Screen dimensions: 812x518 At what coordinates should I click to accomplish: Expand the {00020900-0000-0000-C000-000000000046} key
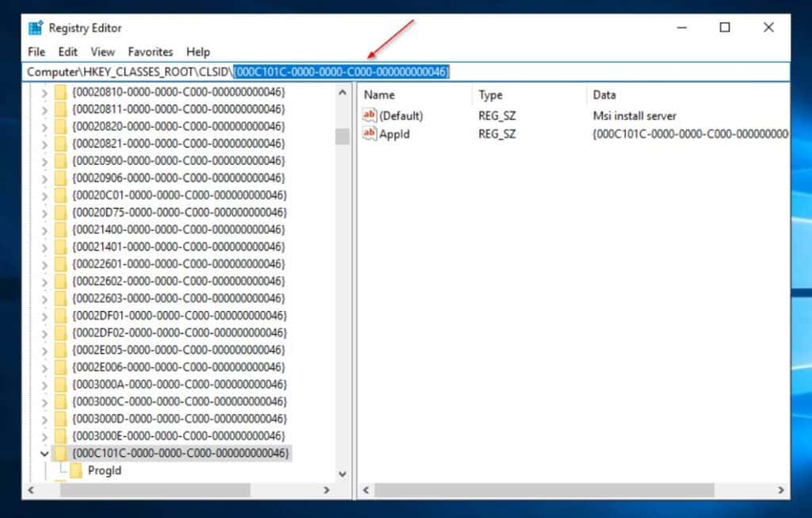pos(44,161)
